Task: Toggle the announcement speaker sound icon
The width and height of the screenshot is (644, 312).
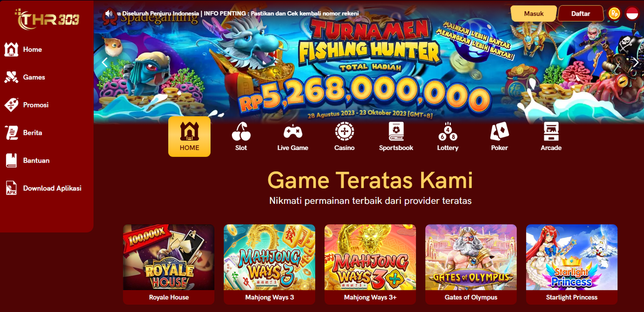Action: [109, 14]
